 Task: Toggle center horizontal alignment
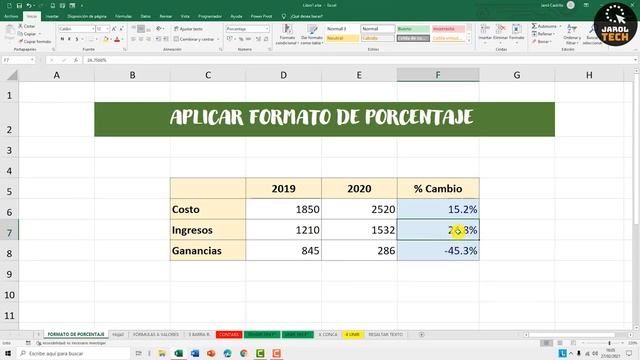(141, 39)
